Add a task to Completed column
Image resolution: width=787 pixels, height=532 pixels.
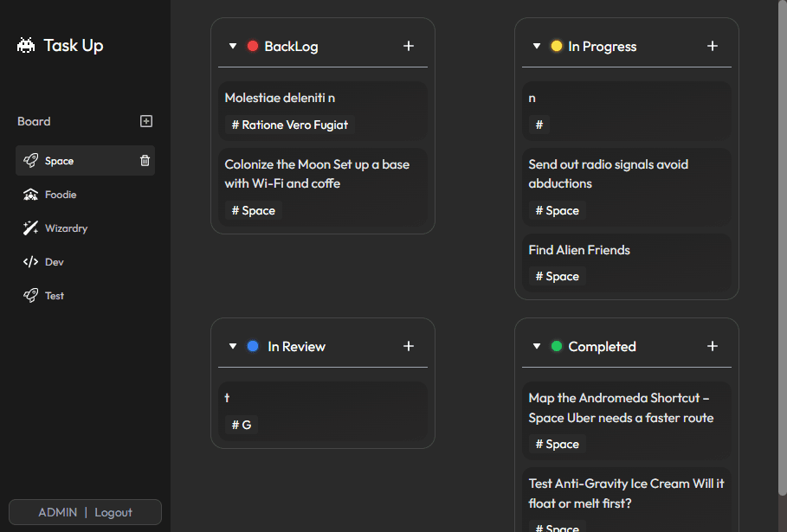713,346
